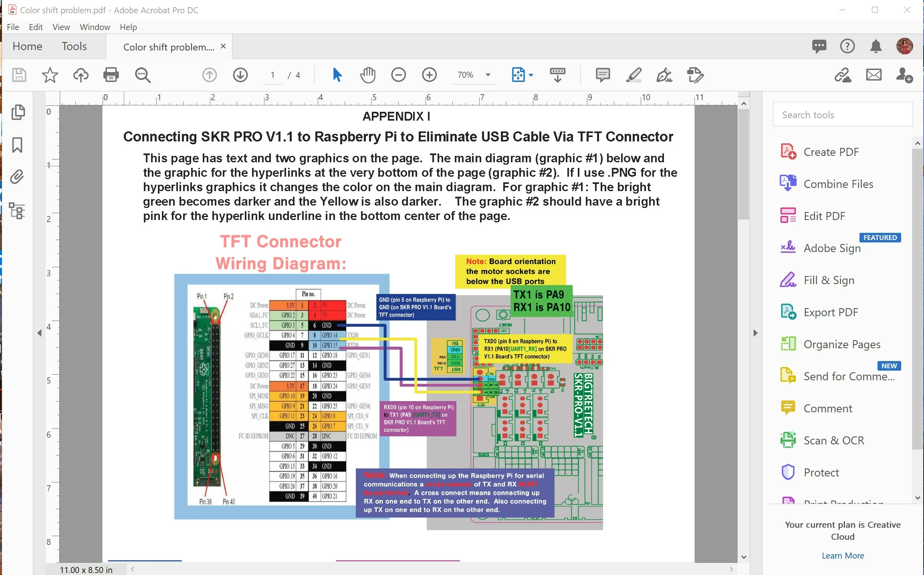Open the 70% zoom level dropdown
The height and width of the screenshot is (575, 924).
click(488, 75)
